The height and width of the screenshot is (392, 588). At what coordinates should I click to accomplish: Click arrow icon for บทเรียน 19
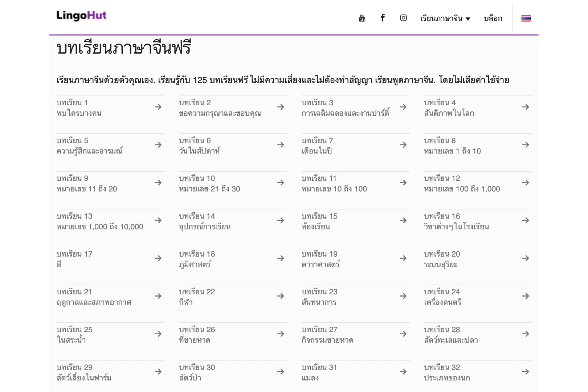point(403,258)
